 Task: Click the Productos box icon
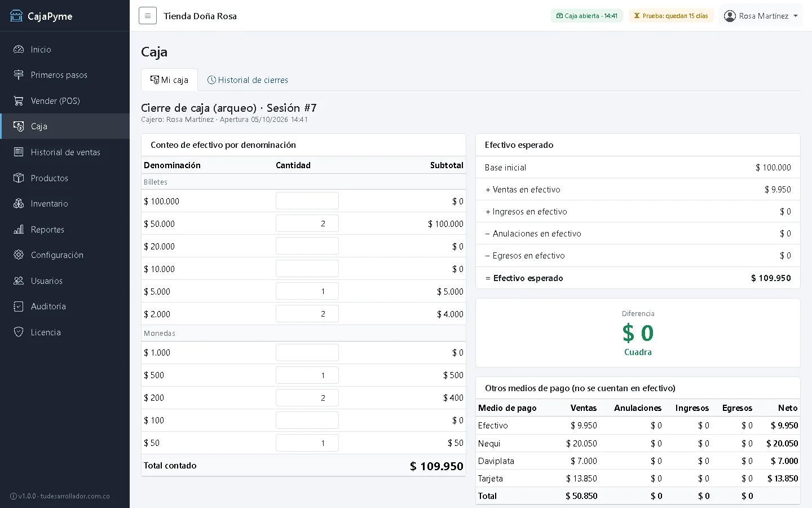pos(19,178)
